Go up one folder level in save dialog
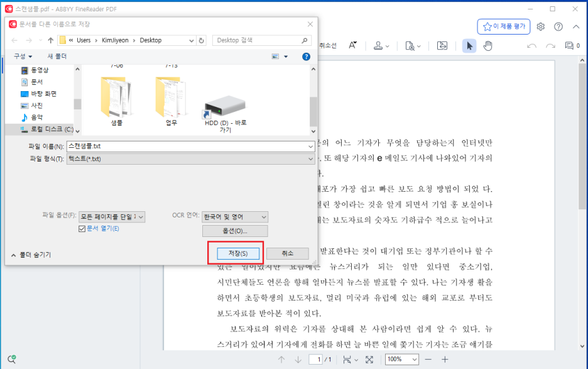This screenshot has height=369, width=588. click(x=51, y=40)
